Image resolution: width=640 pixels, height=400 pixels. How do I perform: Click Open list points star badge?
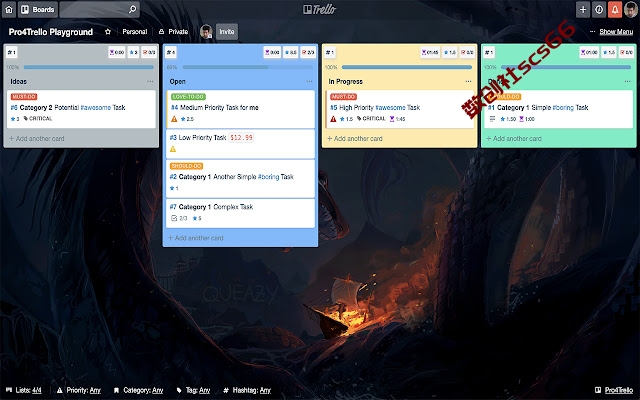(x=291, y=52)
